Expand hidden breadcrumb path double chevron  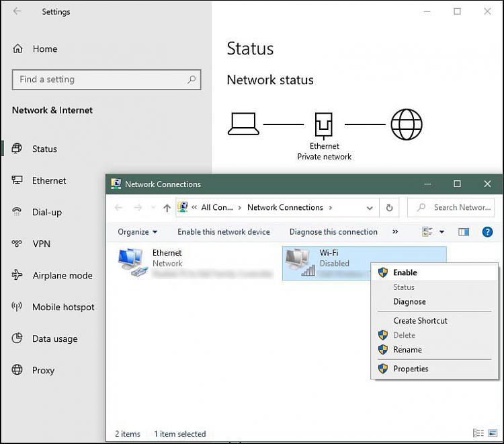coord(194,207)
